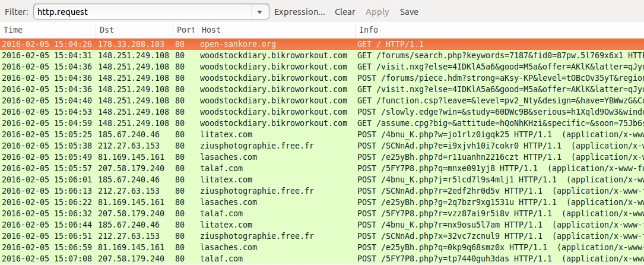Image resolution: width=644 pixels, height=265 pixels.
Task: Select the GET /assume.cpg packet row
Action: coord(322,123)
